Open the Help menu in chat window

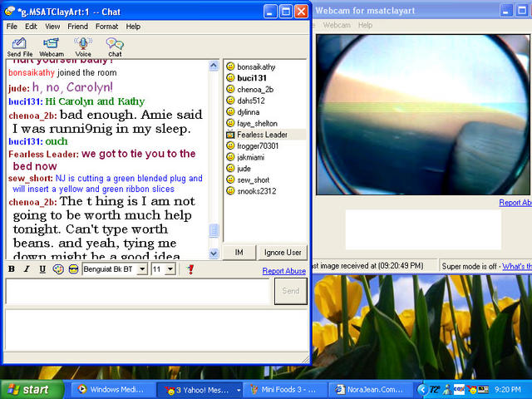point(133,27)
